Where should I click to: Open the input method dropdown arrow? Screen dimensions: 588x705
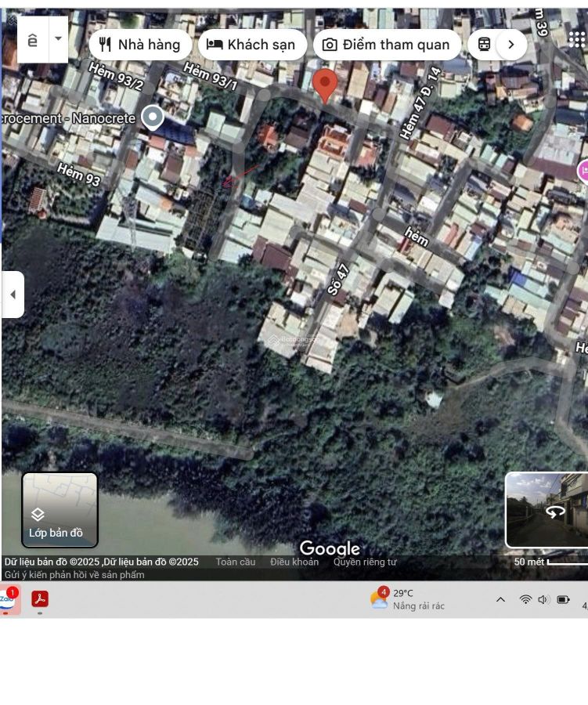[x=58, y=39]
